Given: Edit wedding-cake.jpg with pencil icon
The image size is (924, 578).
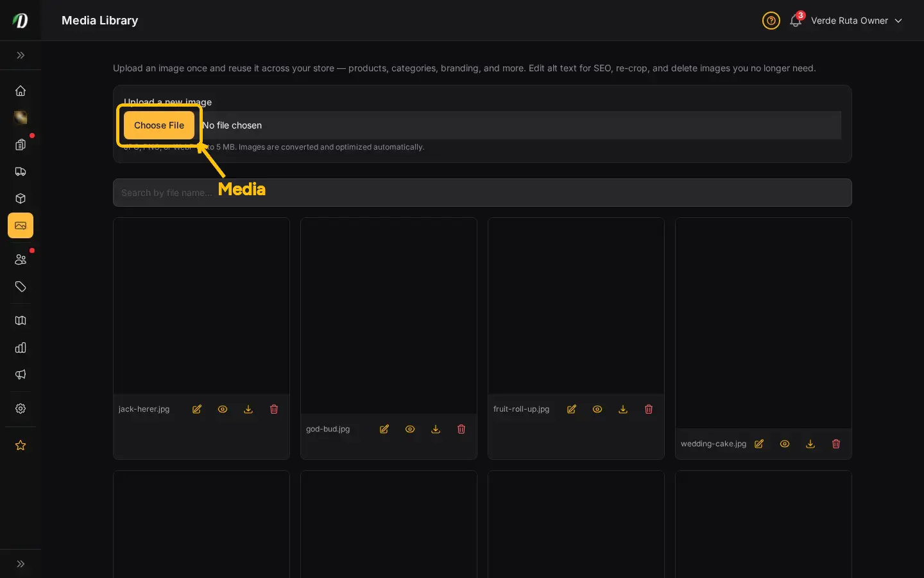Looking at the screenshot, I should click(x=759, y=444).
